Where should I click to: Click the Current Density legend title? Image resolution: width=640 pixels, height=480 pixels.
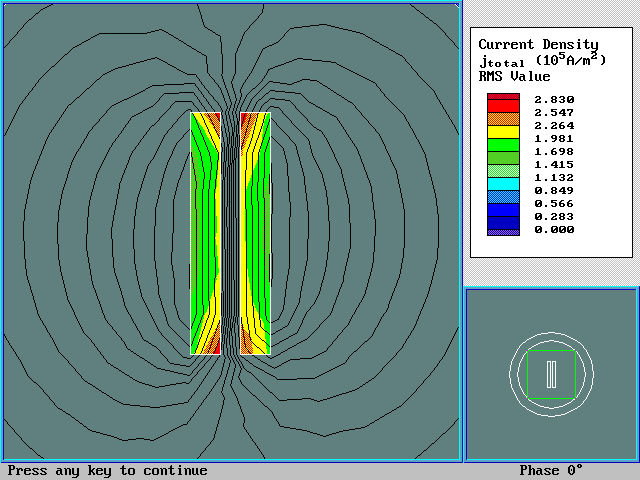[538, 44]
